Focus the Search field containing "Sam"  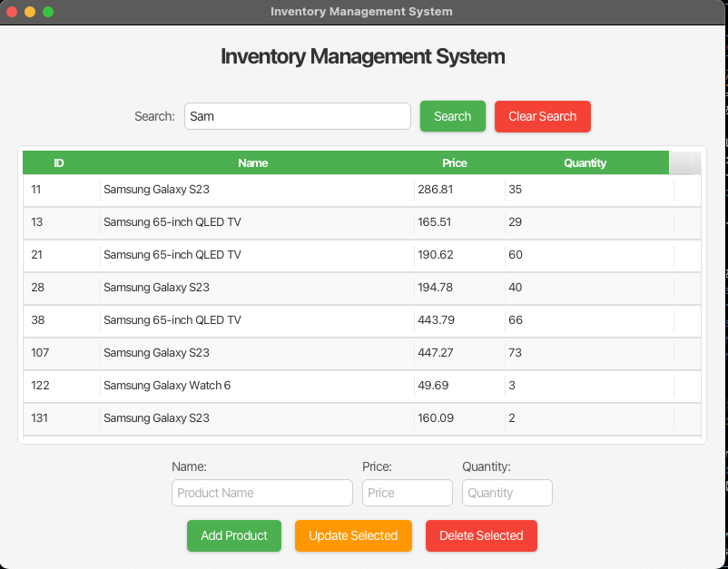297,116
